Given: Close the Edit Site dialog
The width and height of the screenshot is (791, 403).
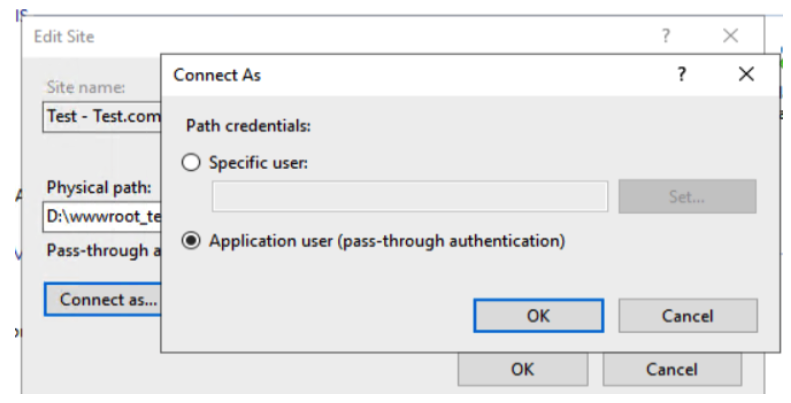Looking at the screenshot, I should point(730,36).
